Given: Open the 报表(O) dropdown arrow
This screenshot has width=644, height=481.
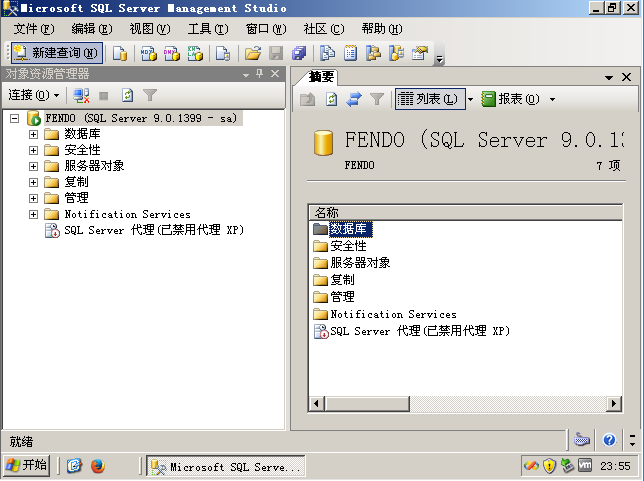Looking at the screenshot, I should [552, 99].
